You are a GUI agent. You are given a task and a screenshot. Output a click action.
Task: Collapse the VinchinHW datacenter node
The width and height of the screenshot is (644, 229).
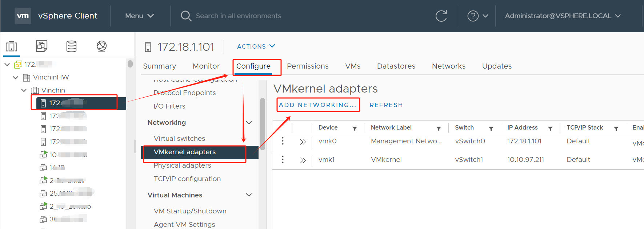[x=16, y=77]
